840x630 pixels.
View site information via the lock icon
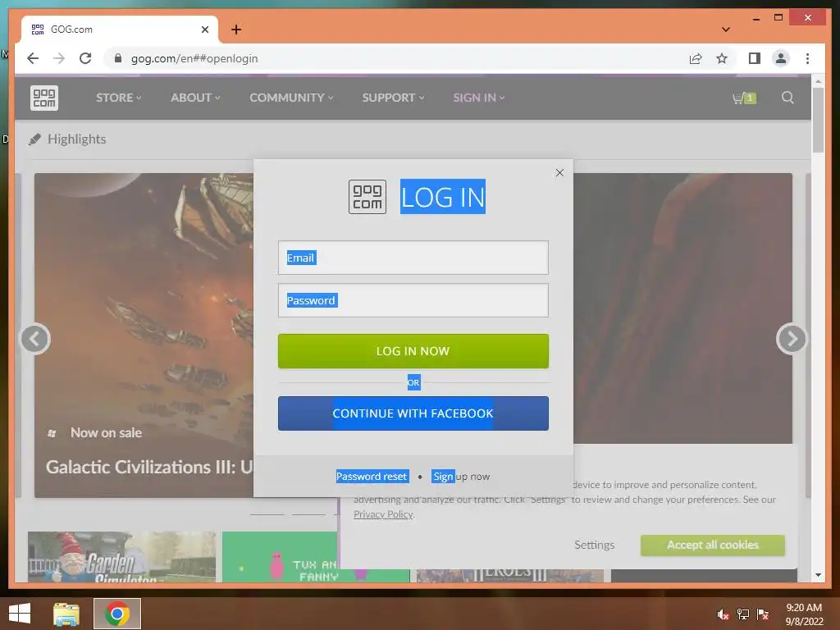(x=118, y=58)
